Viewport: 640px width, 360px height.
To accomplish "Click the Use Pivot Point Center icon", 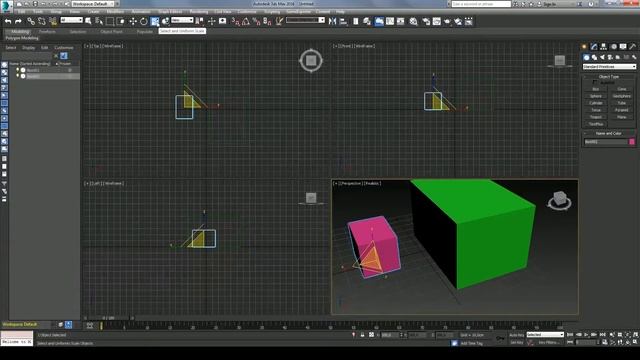I will (x=200, y=21).
